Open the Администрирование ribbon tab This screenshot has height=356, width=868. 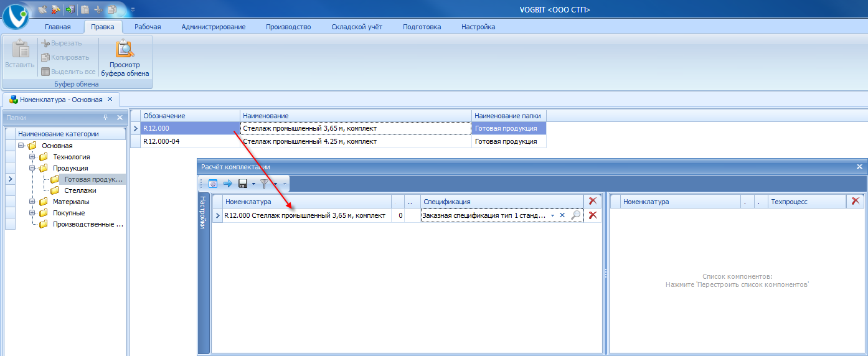tap(214, 27)
